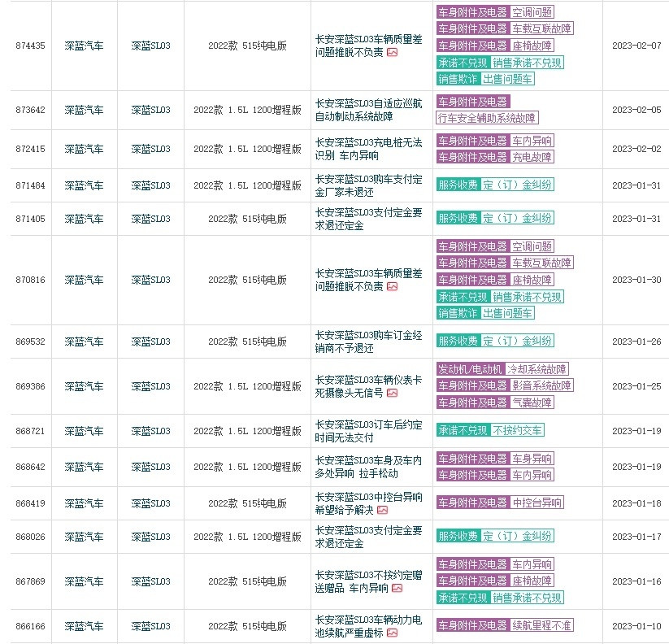Click complaint ID 873642
The height and width of the screenshot is (644, 669).
pyautogui.click(x=30, y=110)
